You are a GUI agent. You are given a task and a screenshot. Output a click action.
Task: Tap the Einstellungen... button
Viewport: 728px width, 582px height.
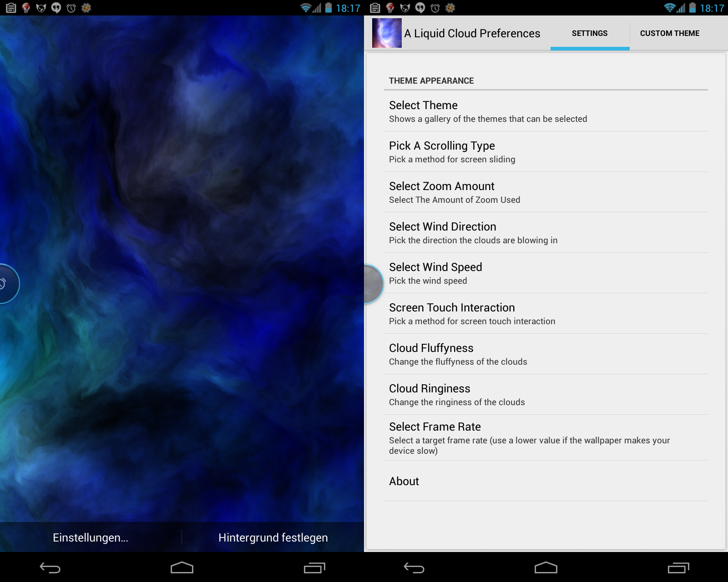91,537
